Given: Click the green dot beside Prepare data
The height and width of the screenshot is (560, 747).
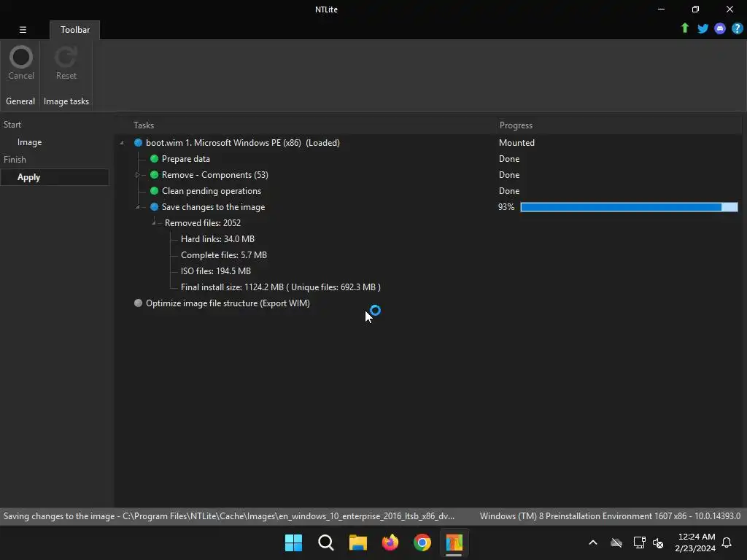Looking at the screenshot, I should pos(154,158).
